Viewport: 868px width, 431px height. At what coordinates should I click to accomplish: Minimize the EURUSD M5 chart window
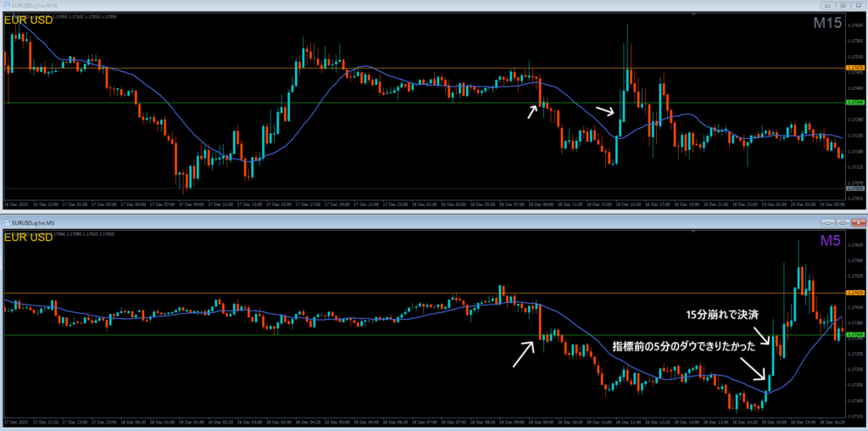click(828, 222)
